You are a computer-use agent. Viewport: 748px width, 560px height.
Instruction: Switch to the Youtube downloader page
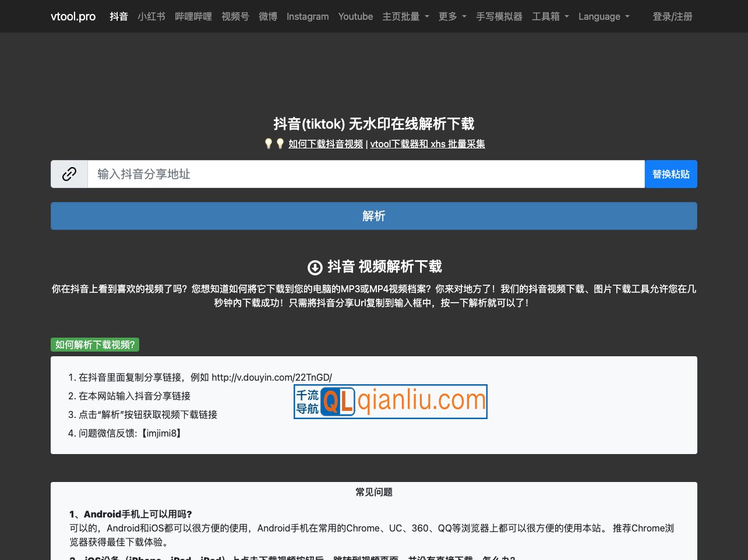355,16
